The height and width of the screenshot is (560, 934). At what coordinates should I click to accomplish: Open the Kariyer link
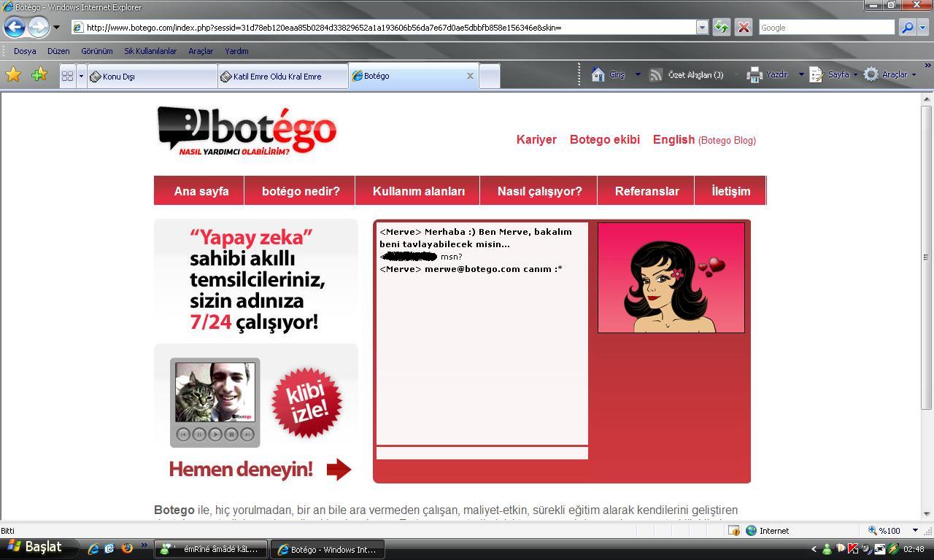tap(536, 139)
